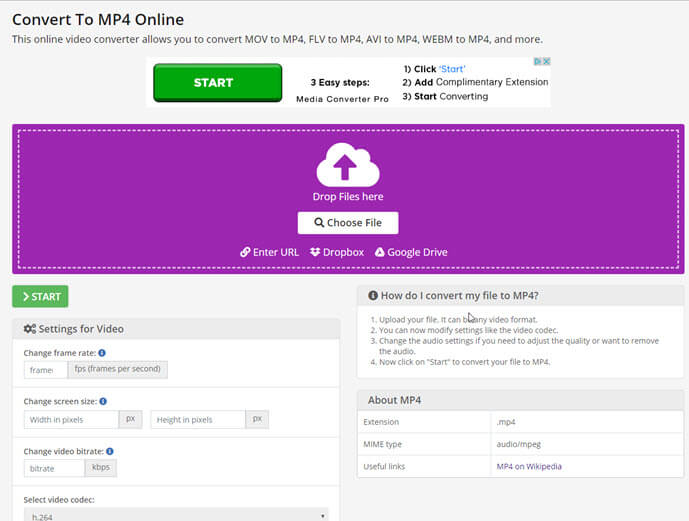The height and width of the screenshot is (521, 689).
Task: Click the 'Media Converter Pro' ad text
Action: [342, 99]
